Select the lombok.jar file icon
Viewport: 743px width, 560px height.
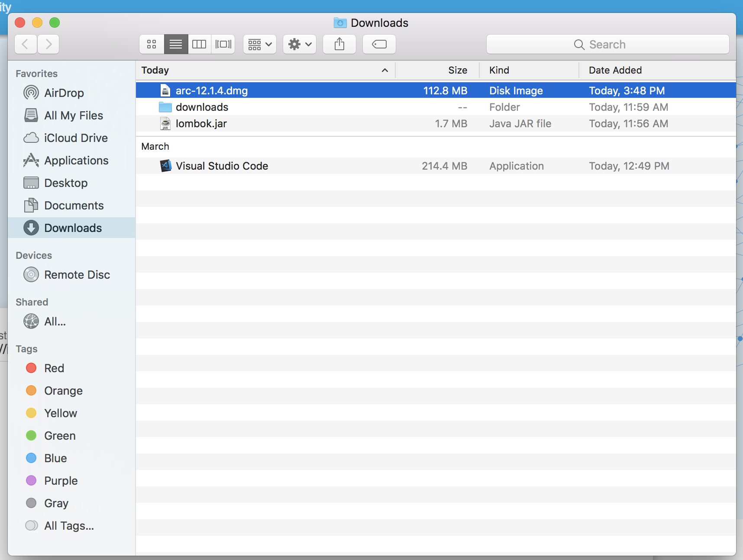tap(165, 124)
